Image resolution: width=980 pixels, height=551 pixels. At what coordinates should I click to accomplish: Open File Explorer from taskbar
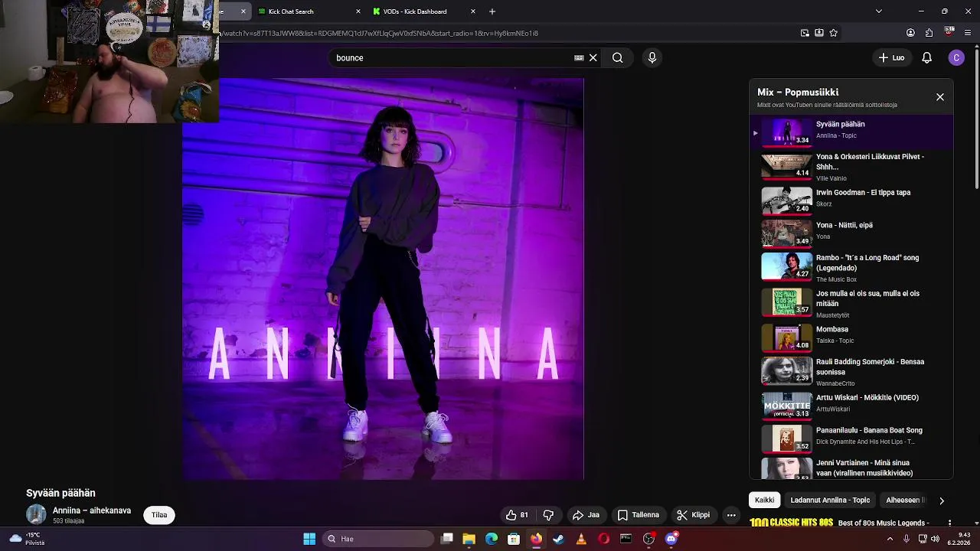(469, 539)
